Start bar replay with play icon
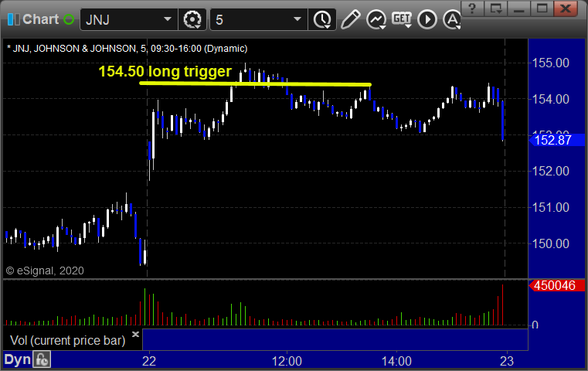 [427, 19]
